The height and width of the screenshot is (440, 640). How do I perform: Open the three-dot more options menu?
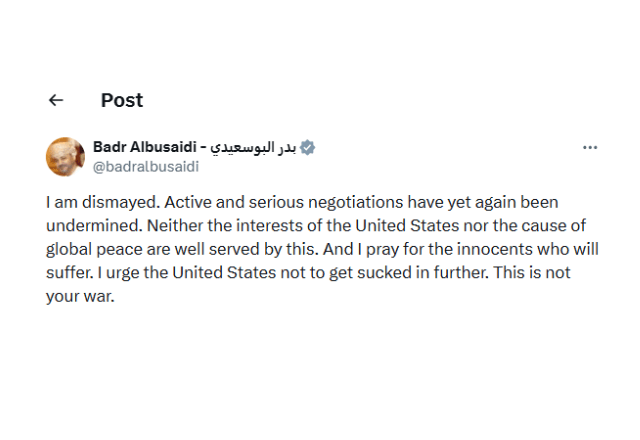click(590, 148)
